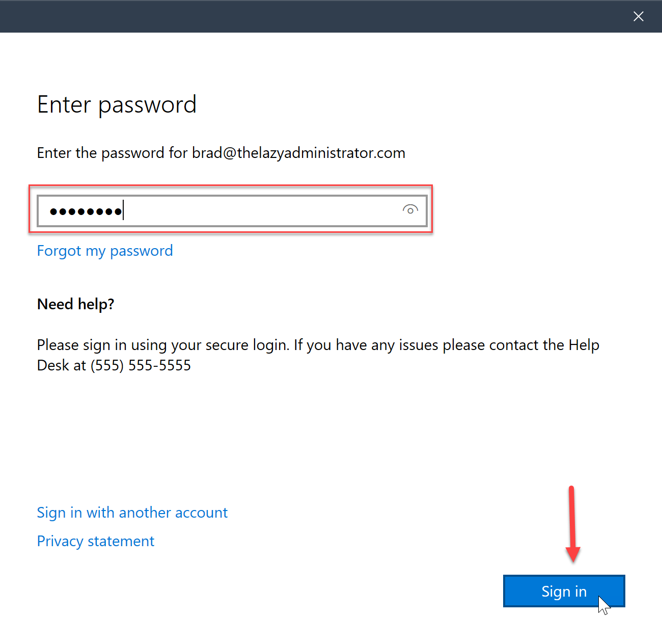Click the masked password dots

(86, 211)
